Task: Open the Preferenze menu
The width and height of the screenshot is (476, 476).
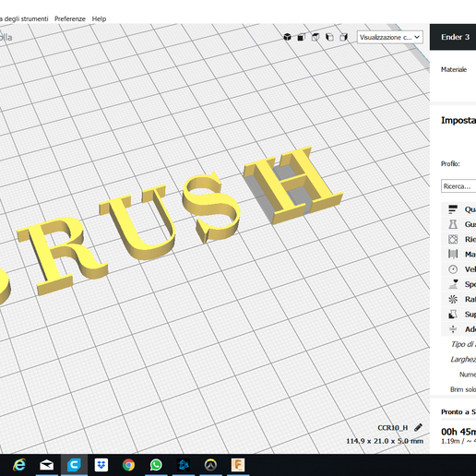Action: pos(70,18)
